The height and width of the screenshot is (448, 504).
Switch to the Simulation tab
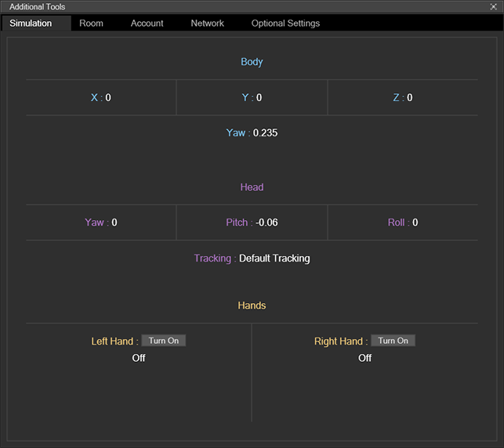35,23
